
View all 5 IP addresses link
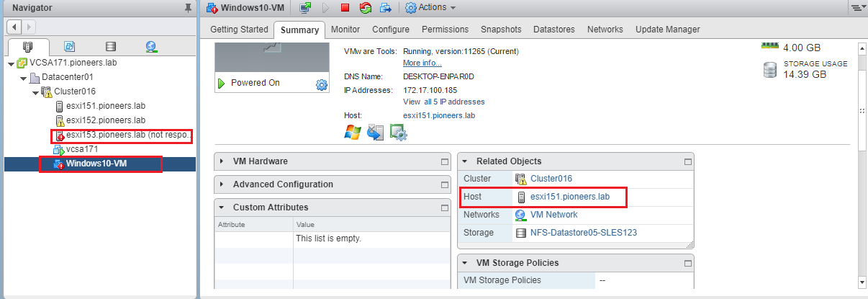click(444, 102)
